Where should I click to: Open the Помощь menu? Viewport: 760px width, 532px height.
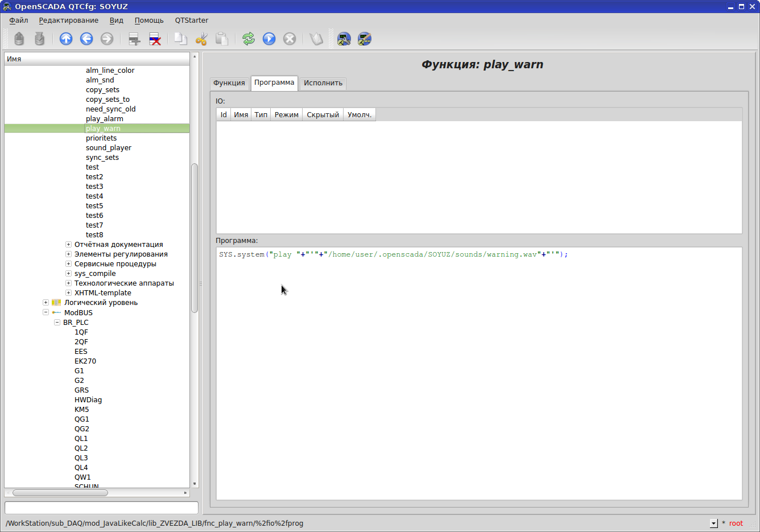[x=149, y=20]
